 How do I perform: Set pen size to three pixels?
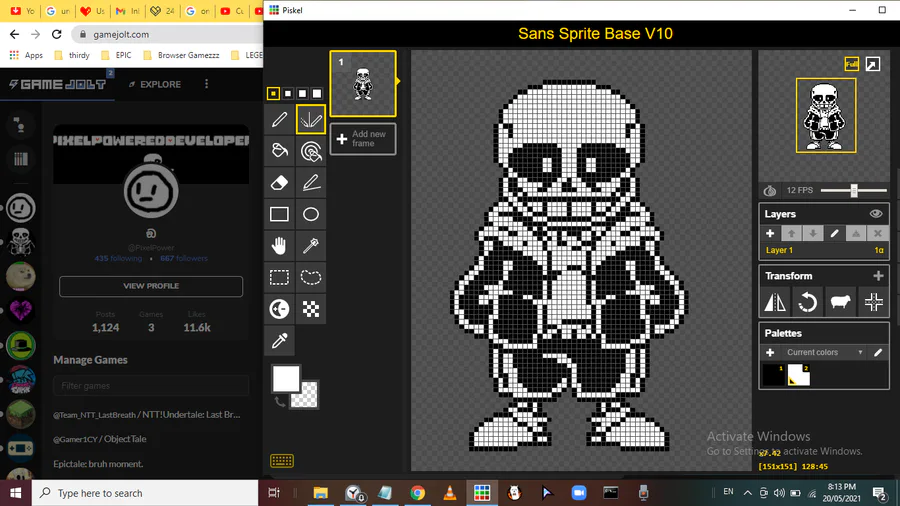coord(302,94)
